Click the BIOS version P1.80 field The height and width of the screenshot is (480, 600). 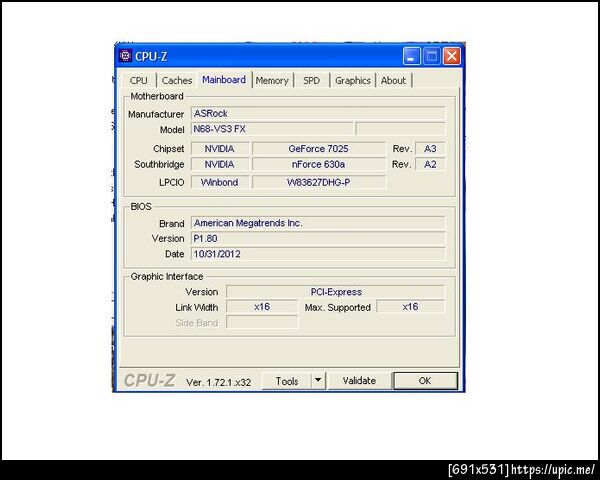pyautogui.click(x=318, y=238)
